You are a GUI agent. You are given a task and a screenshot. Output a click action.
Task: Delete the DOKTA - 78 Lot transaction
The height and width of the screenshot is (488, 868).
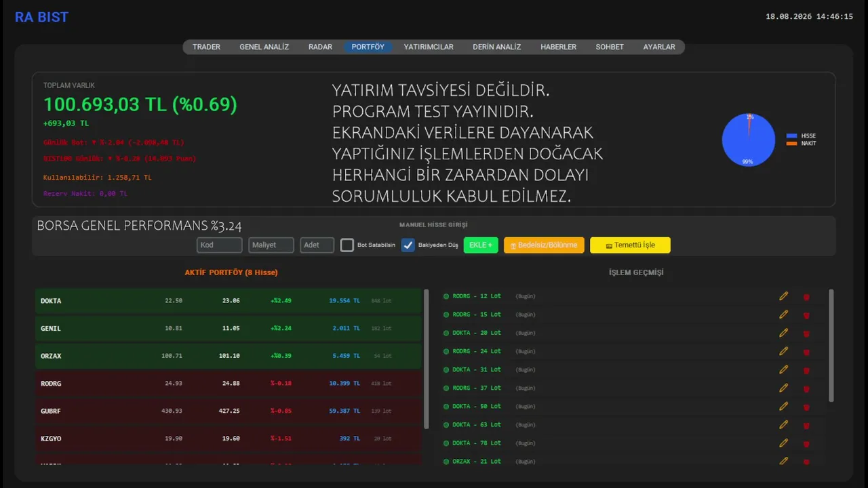coord(806,443)
